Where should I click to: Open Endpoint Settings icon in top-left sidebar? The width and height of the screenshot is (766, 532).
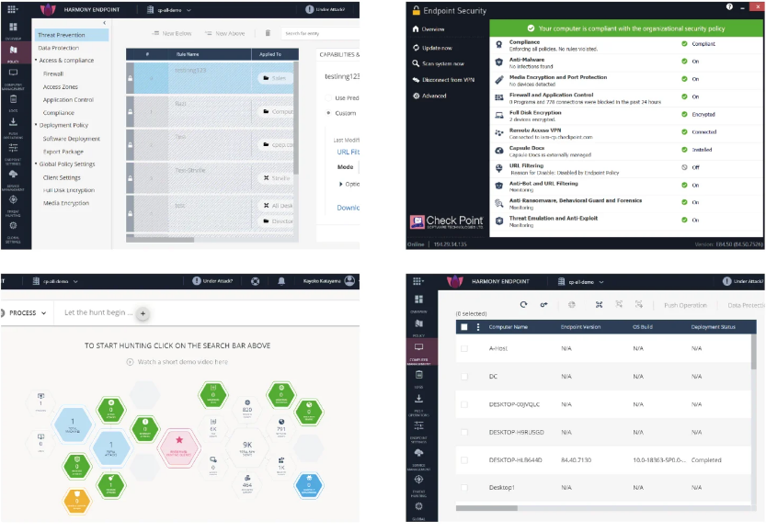coord(13,147)
